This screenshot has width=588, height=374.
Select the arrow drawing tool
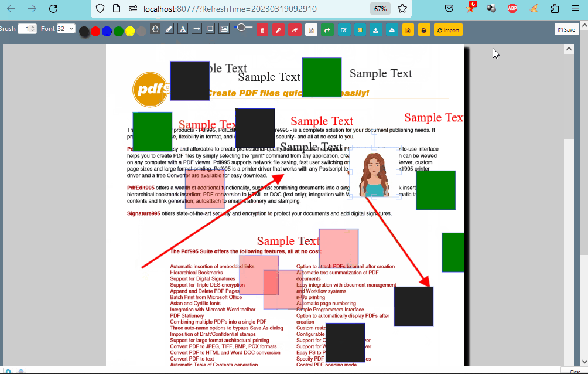coord(197,29)
